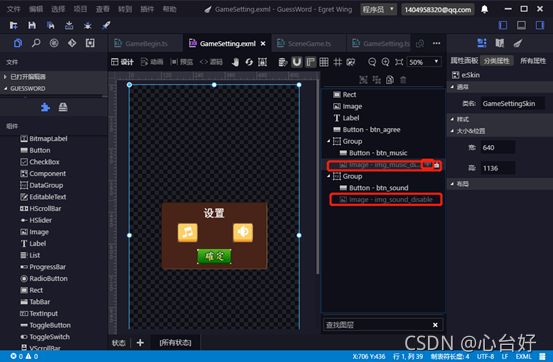This screenshot has width=553, height=362.
Task: Toggle the magnet snap icon
Action: pos(297,62)
